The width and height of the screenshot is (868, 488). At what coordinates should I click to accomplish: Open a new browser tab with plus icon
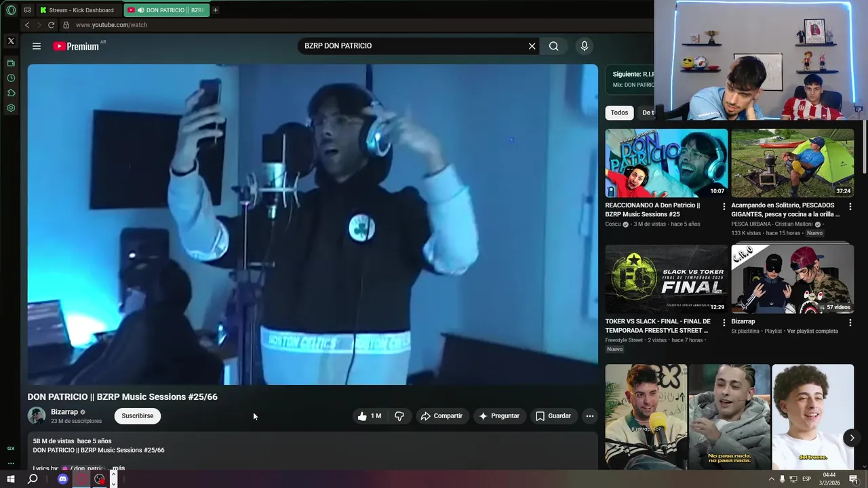coord(215,10)
